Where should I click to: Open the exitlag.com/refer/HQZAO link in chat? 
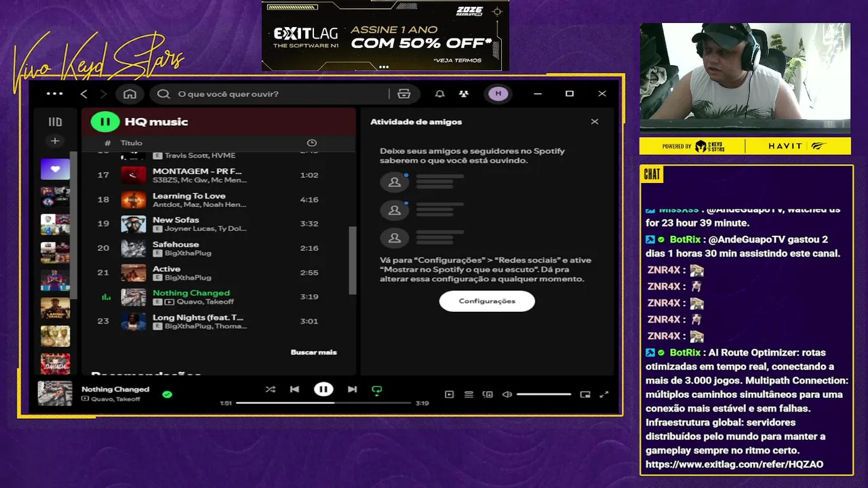tap(734, 464)
